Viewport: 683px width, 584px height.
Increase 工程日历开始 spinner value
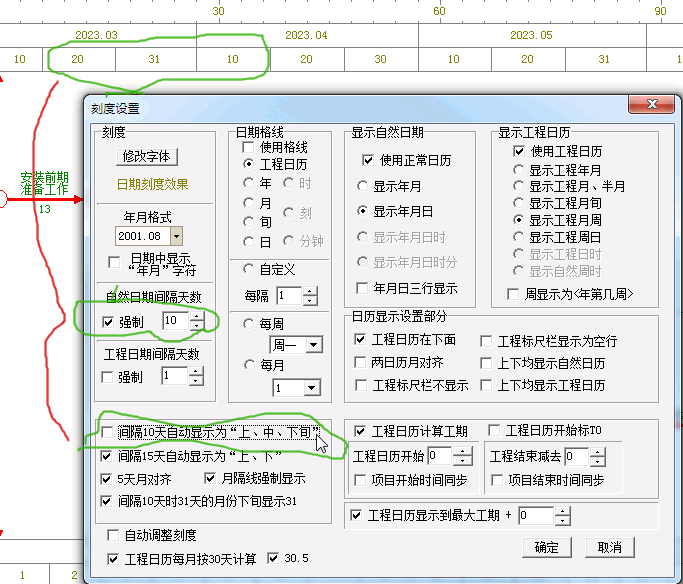tap(463, 452)
